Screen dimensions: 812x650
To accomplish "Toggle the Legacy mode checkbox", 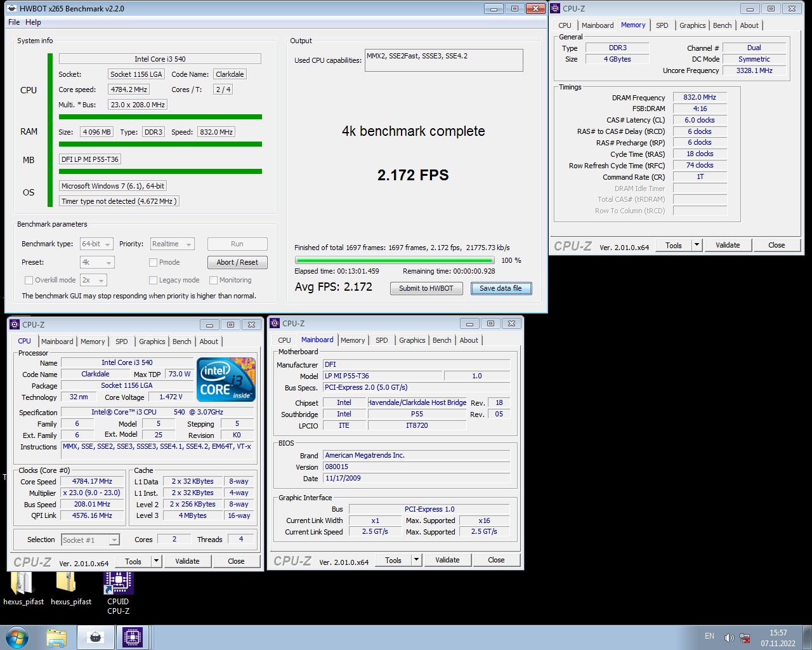I will coord(153,280).
